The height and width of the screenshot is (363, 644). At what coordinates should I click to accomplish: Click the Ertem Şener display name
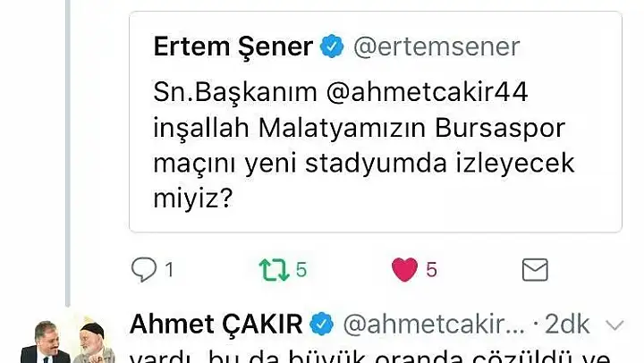coord(233,46)
